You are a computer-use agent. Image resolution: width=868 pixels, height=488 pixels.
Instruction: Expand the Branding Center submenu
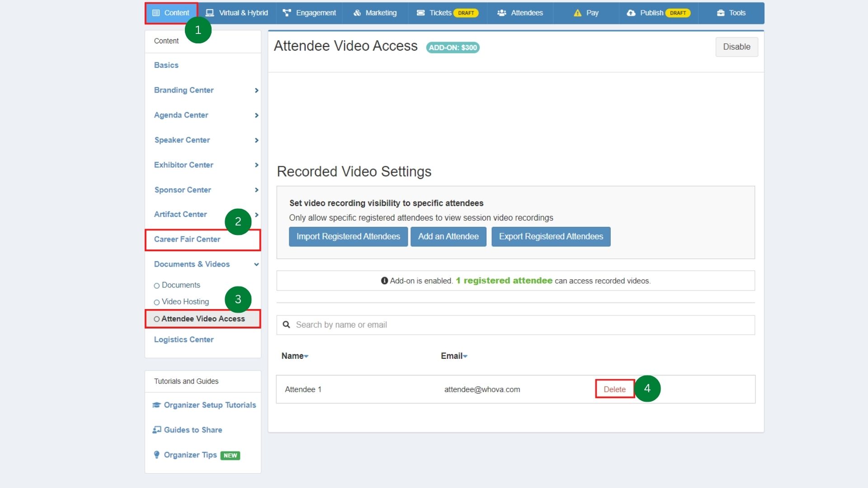(x=256, y=90)
